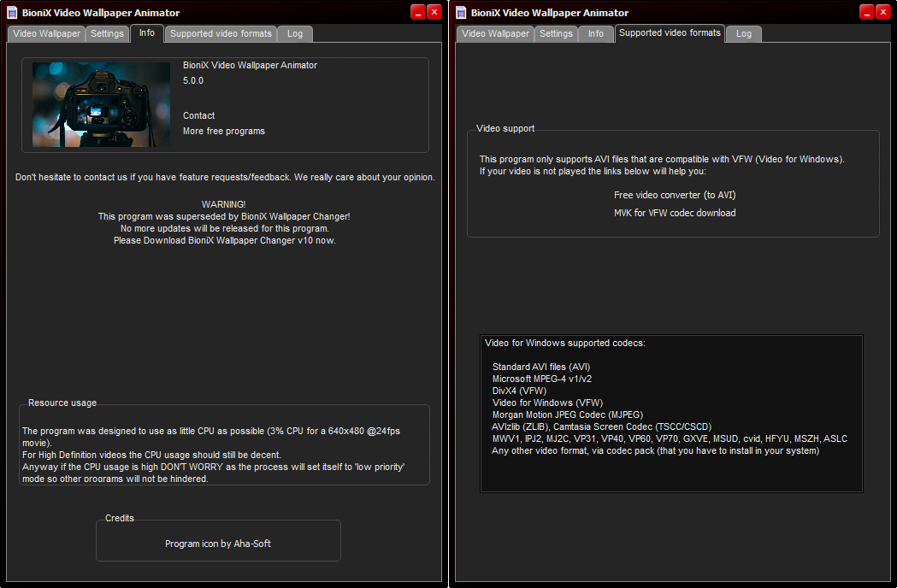Click the WARNING! heading text
The height and width of the screenshot is (588, 897).
coord(224,204)
